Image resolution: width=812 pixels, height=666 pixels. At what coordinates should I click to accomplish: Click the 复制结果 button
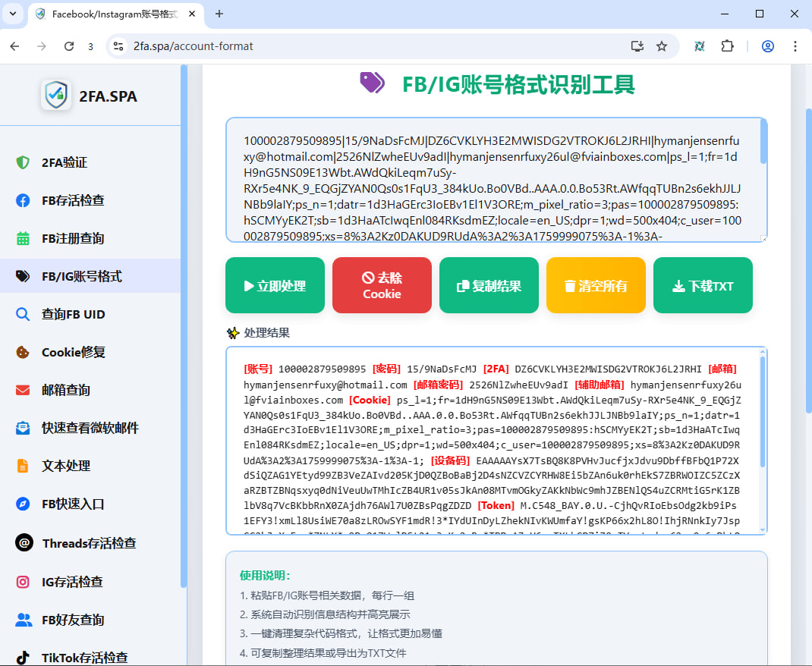coord(489,285)
